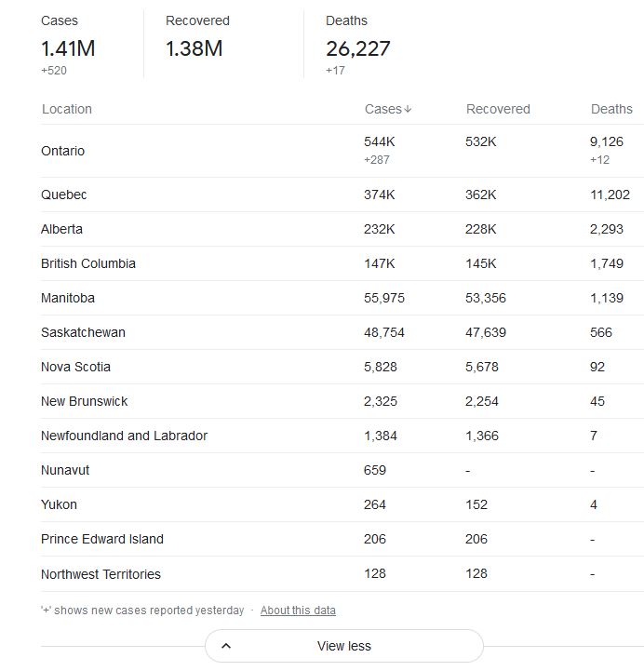The width and height of the screenshot is (644, 671).
Task: Click the sort arrow next to Cases
Action: pos(408,109)
